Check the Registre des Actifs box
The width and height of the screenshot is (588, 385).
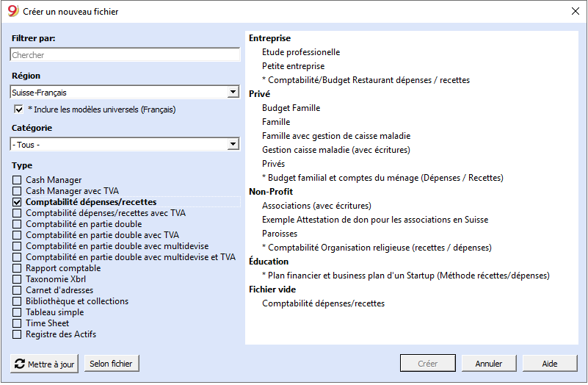pyautogui.click(x=17, y=334)
